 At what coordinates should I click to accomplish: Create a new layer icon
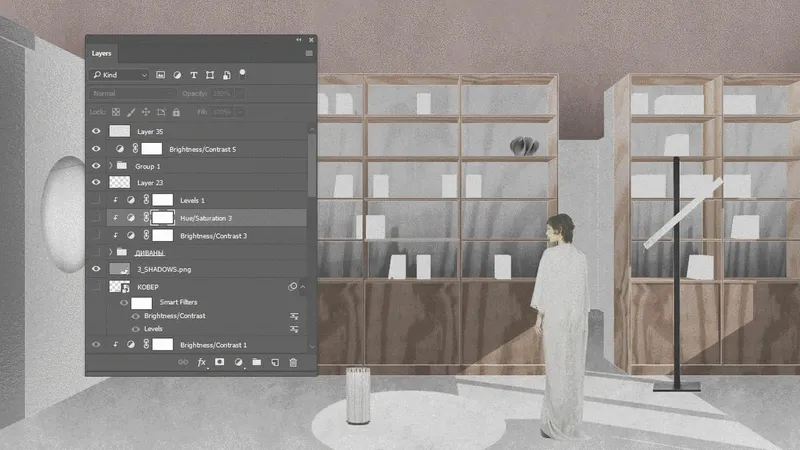tap(275, 362)
